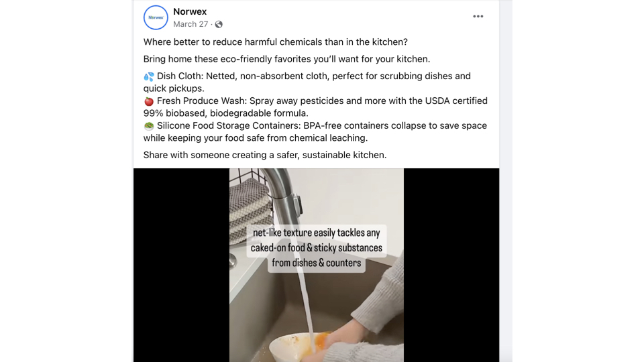Open the March 27 timestamp link

(191, 24)
